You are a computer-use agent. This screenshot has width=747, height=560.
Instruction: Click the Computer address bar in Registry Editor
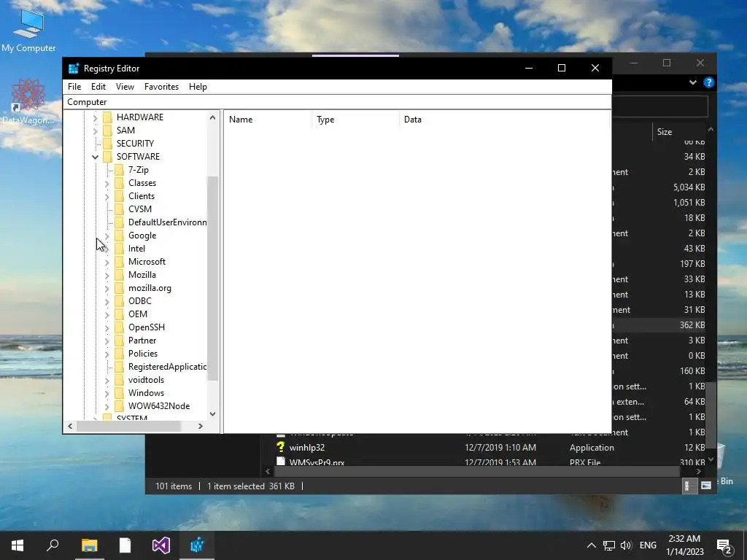(337, 102)
